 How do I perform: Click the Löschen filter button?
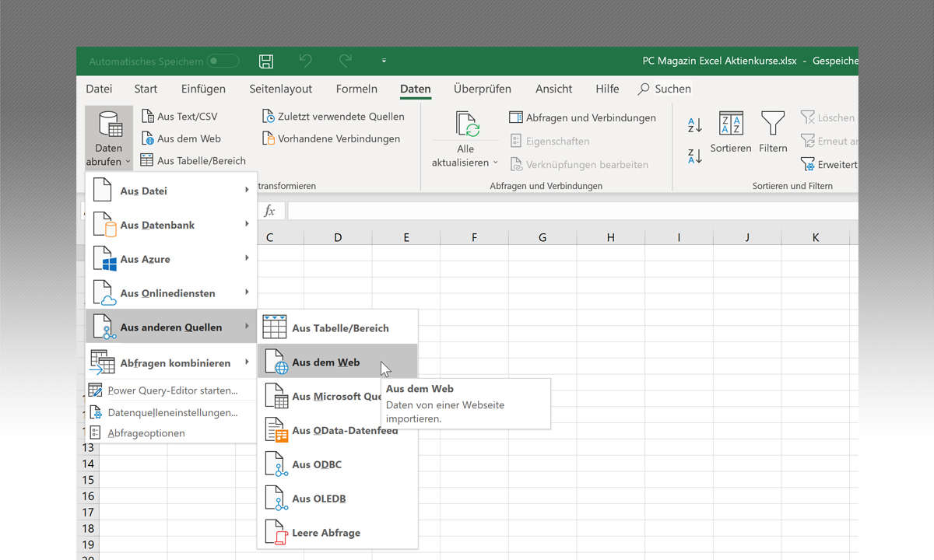click(x=828, y=117)
